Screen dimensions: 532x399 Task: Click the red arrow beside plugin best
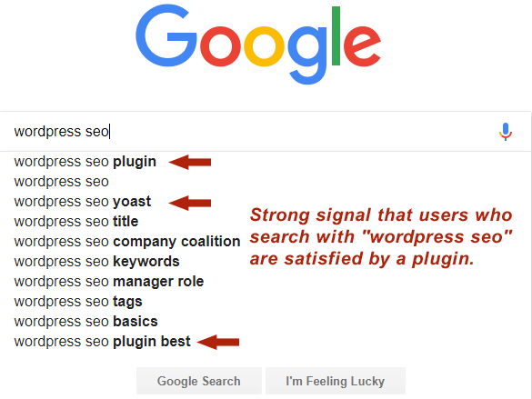click(218, 342)
